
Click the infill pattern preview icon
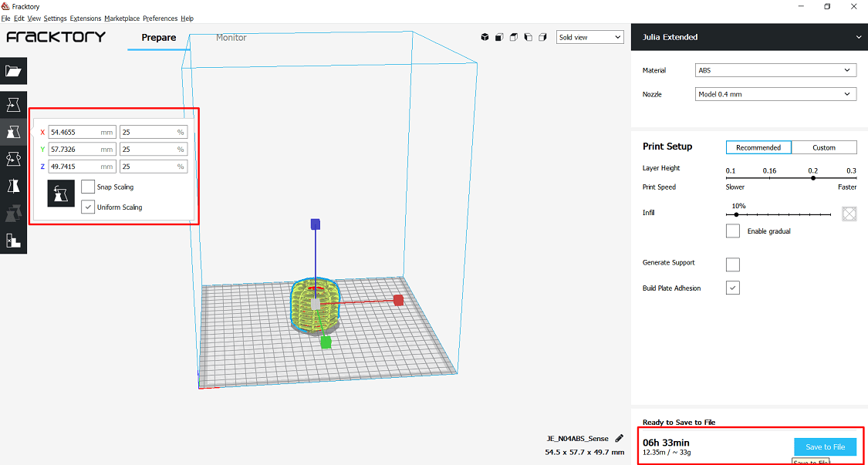(849, 214)
